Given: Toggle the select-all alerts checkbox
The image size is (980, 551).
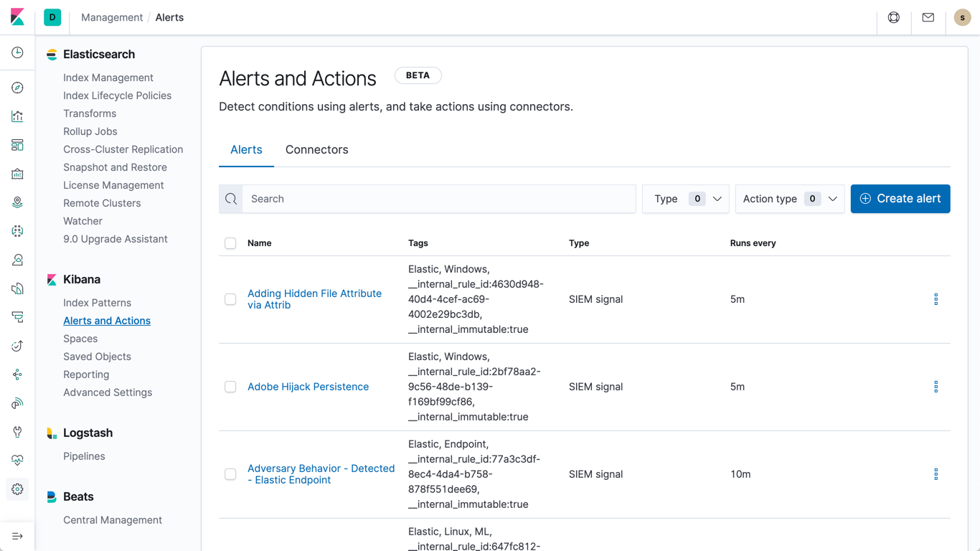Looking at the screenshot, I should [230, 243].
